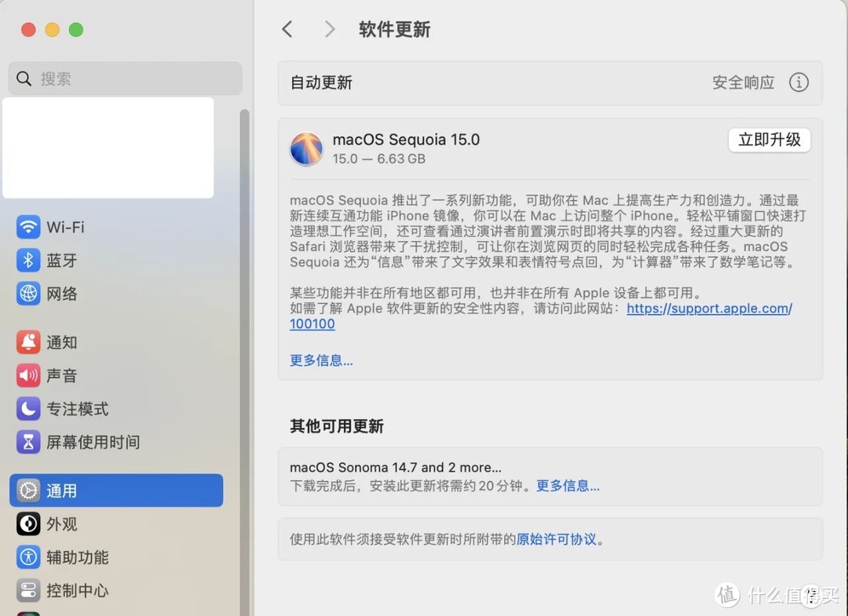848x616 pixels.
Task: Open 屏幕使用时间 label in sidebar
Action: pyautogui.click(x=93, y=442)
